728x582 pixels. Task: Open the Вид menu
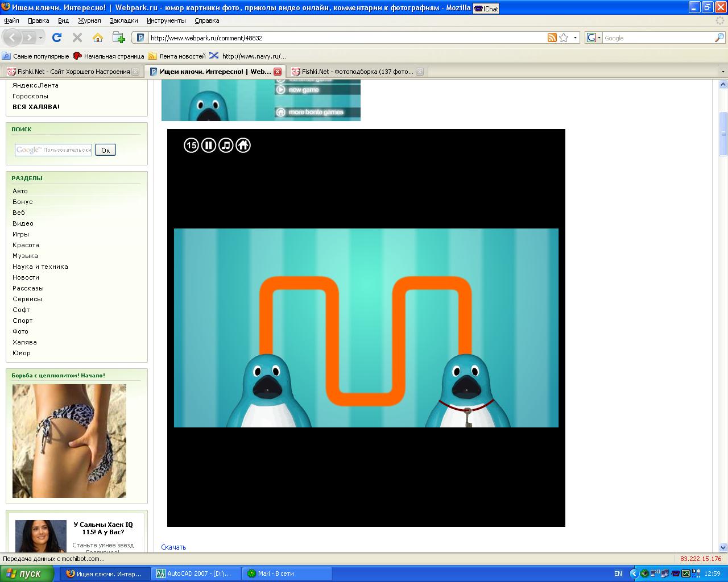tap(63, 20)
